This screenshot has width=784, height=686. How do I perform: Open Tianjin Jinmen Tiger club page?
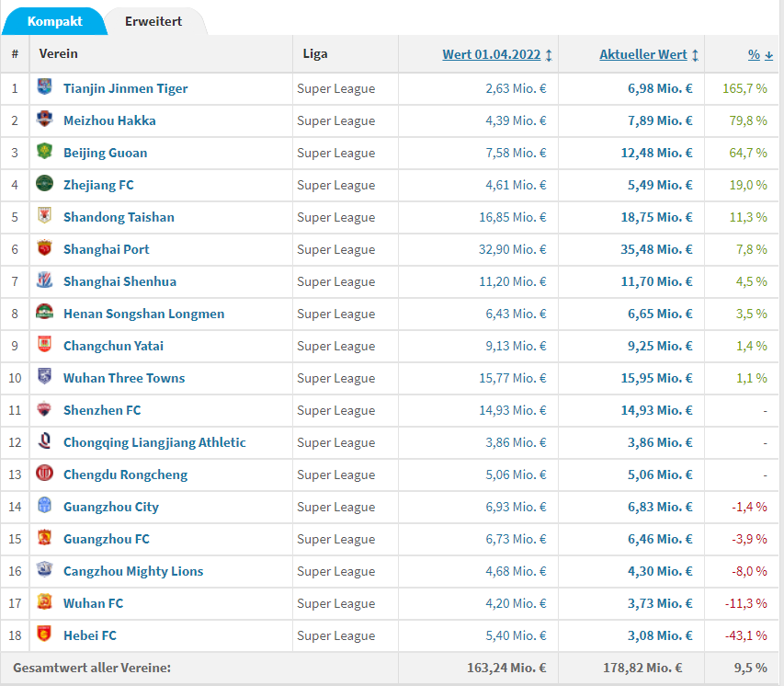(x=126, y=88)
